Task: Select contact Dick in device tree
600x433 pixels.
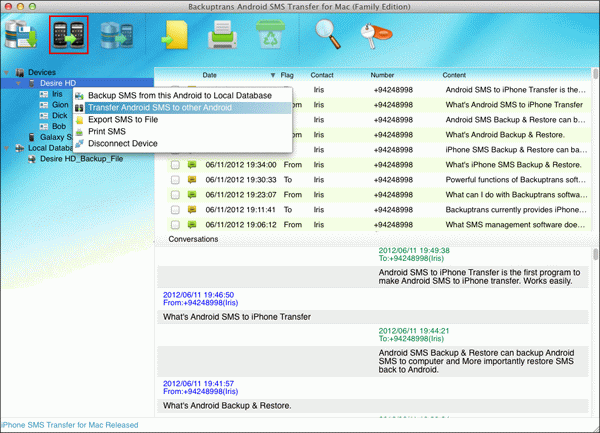Action: point(60,115)
